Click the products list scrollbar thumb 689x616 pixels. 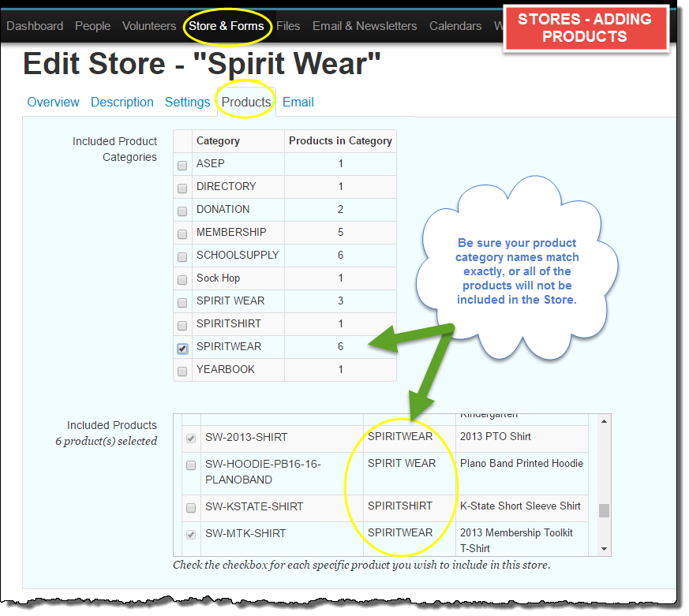pyautogui.click(x=605, y=510)
